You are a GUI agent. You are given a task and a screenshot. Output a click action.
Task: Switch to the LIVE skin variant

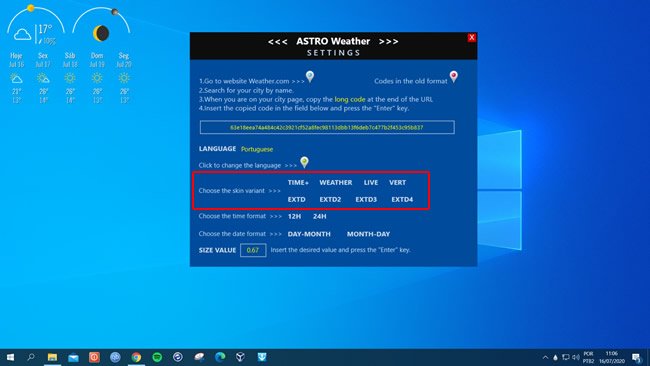coord(371,183)
